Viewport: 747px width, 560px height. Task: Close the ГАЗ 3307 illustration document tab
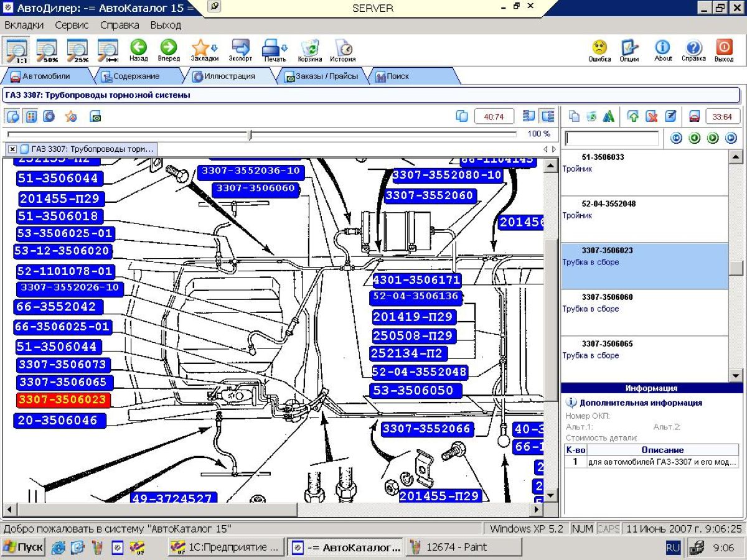(12, 149)
